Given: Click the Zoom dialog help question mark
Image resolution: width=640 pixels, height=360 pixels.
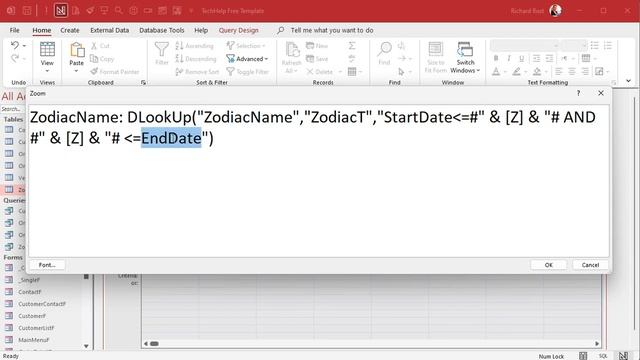Looking at the screenshot, I should pos(578,93).
